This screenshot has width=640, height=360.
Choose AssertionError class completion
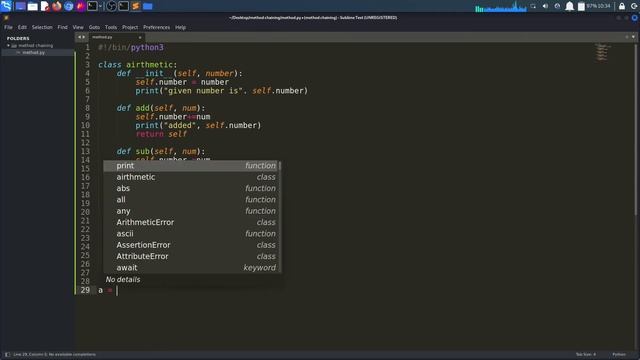[191, 245]
